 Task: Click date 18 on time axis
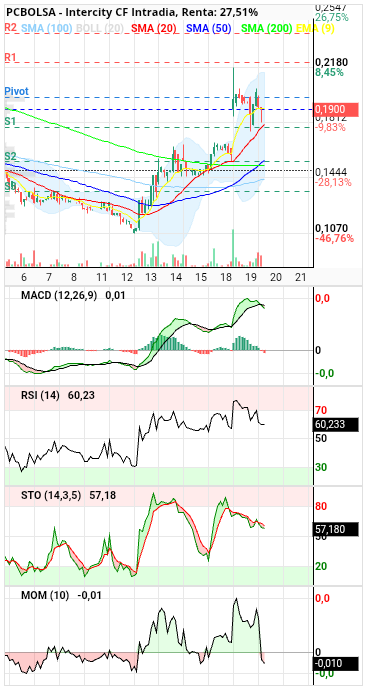[226, 278]
